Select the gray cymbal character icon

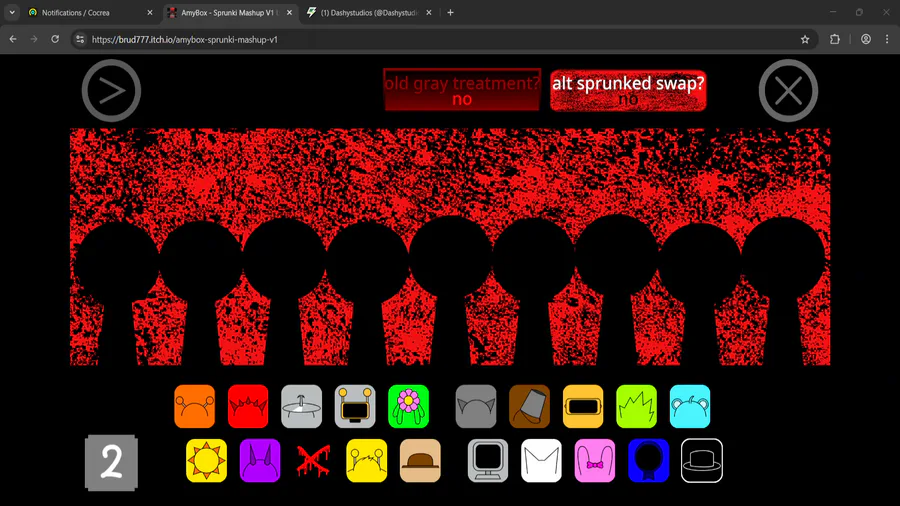[301, 406]
